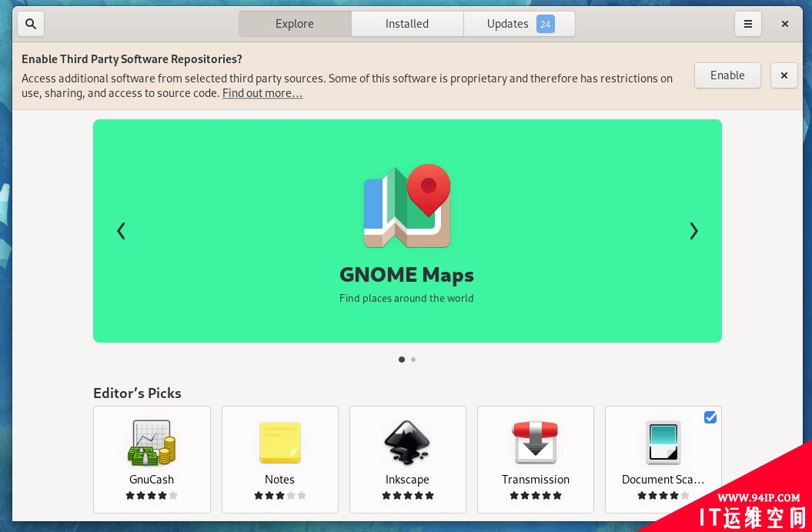Click the GnuCash app name
The height and width of the screenshot is (532, 812).
click(x=152, y=480)
